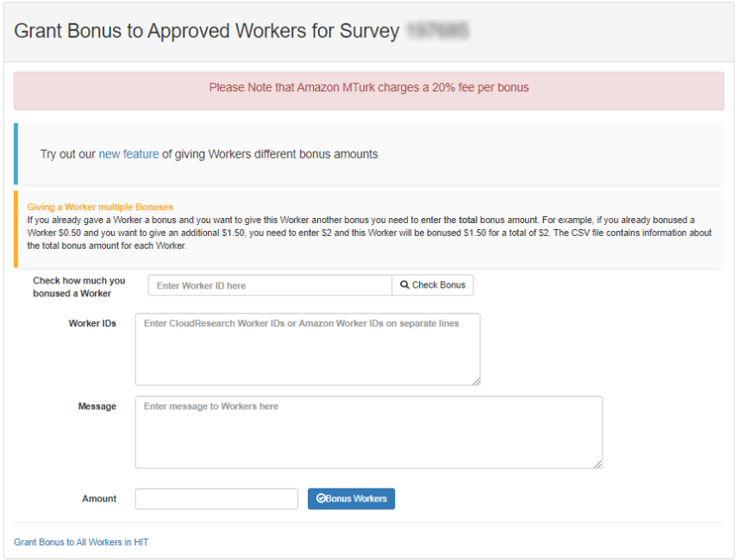Screen dimensions: 738x560
Task: Click inside the Worker IDs text area
Action: [x=307, y=349]
